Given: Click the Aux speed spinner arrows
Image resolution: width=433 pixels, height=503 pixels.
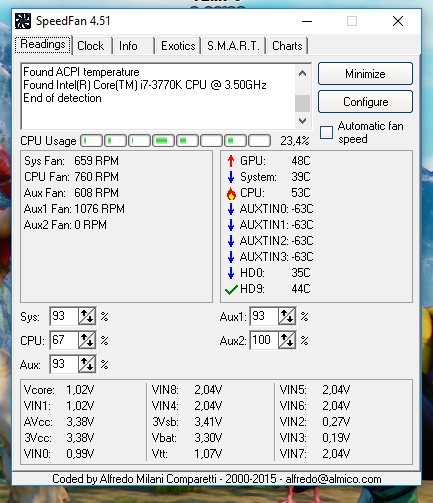Looking at the screenshot, I should [87, 364].
